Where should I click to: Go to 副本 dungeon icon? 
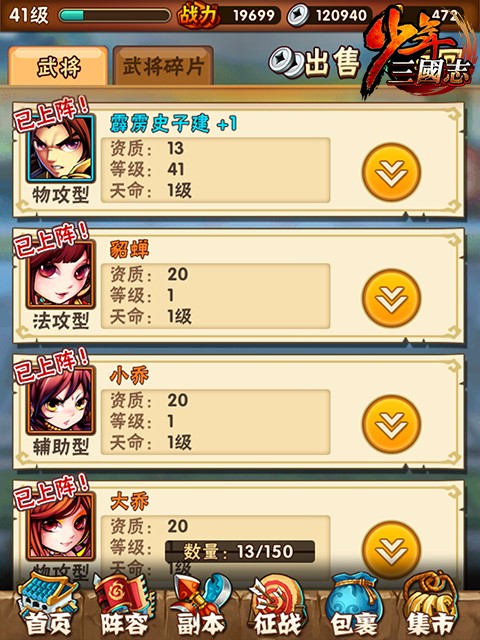(x=201, y=605)
